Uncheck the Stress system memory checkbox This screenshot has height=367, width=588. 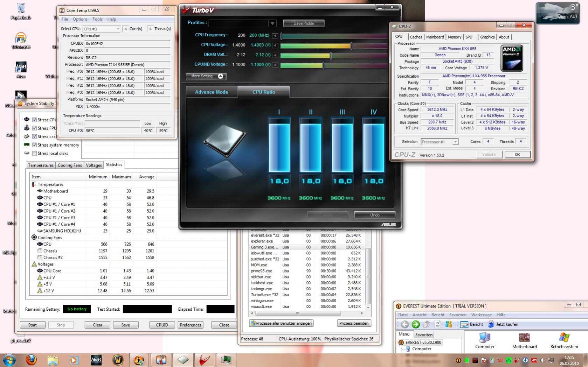34,145
